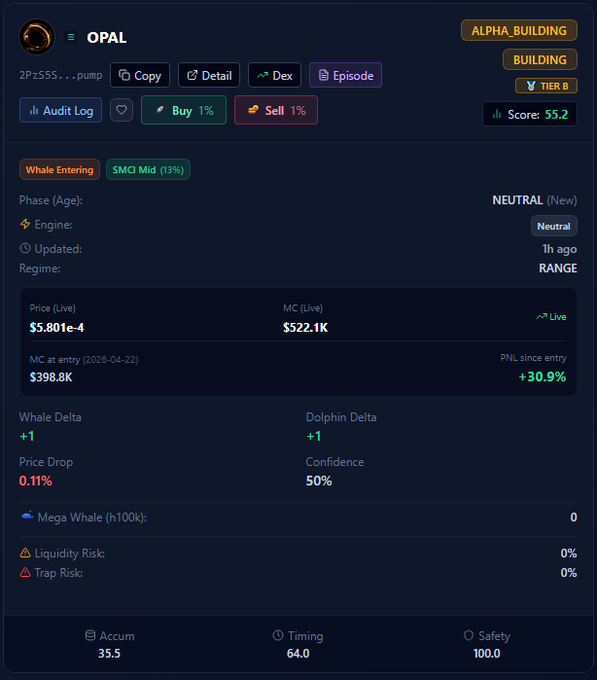Sell 1% of OPAL

point(276,110)
